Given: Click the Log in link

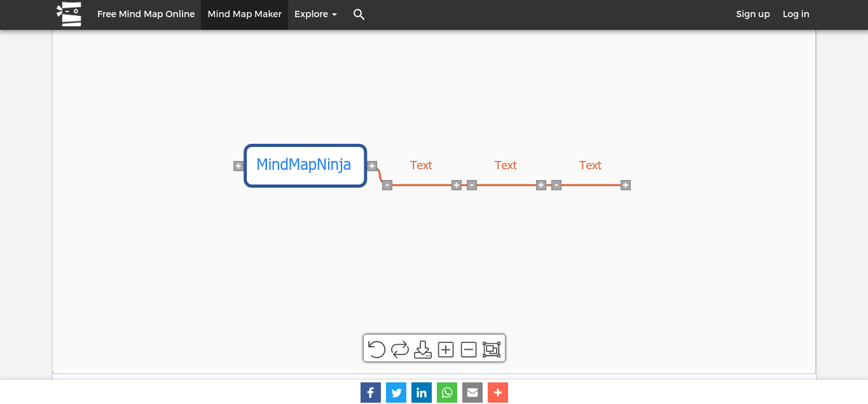Looking at the screenshot, I should pos(796,14).
